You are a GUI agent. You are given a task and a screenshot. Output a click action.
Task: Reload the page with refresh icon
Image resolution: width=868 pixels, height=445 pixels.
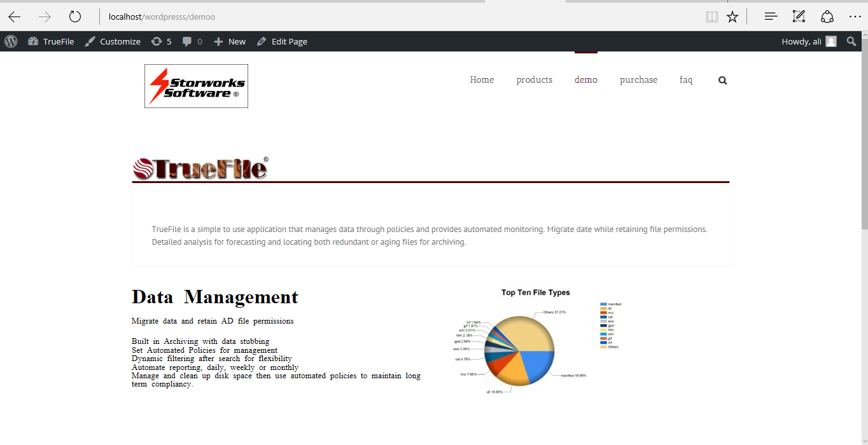point(75,17)
